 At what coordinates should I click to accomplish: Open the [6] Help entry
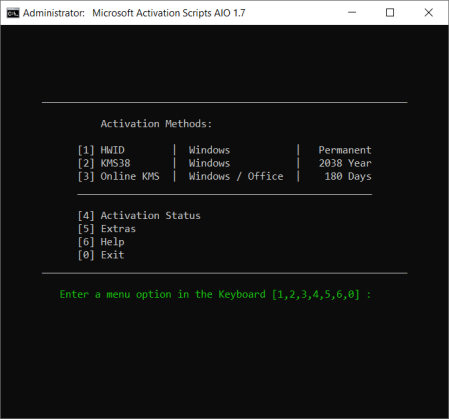coord(101,242)
